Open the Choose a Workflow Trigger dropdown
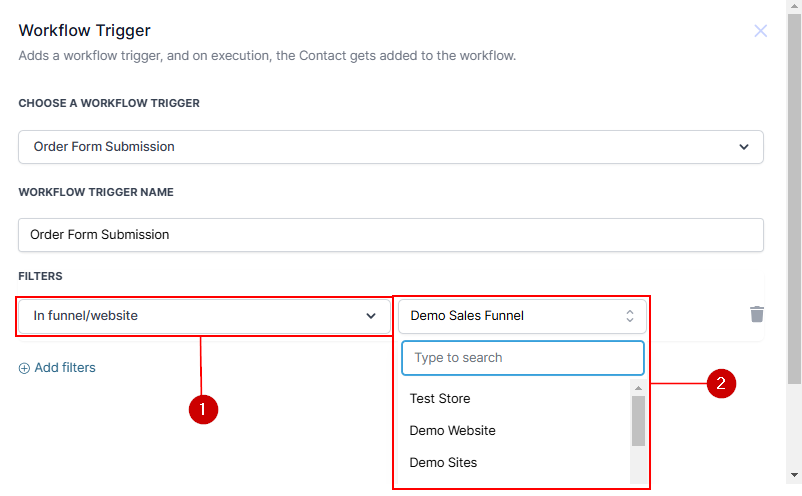Viewport: 802px width, 496px height. (390, 147)
